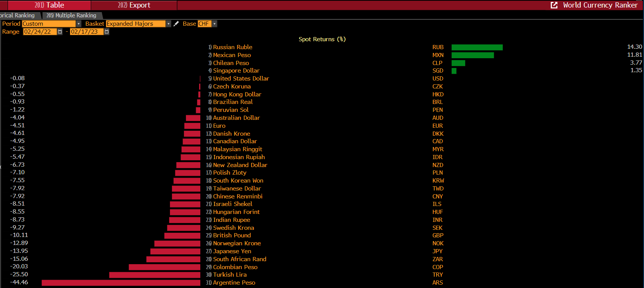The image size is (644, 288).
Task: Open the 201) Table tab
Action: pos(49,5)
